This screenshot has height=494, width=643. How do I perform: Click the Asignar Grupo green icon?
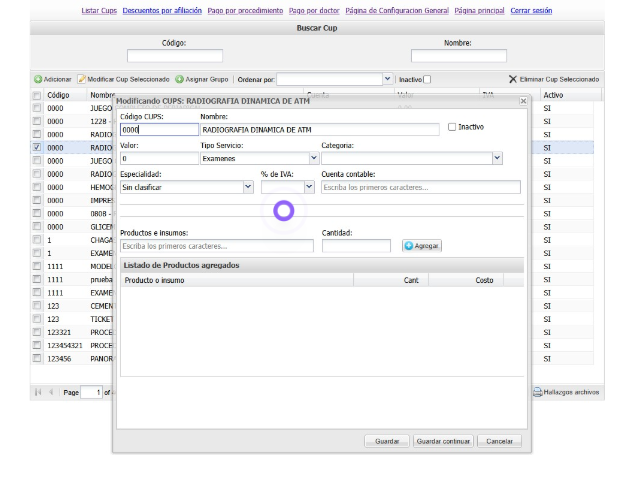point(180,79)
